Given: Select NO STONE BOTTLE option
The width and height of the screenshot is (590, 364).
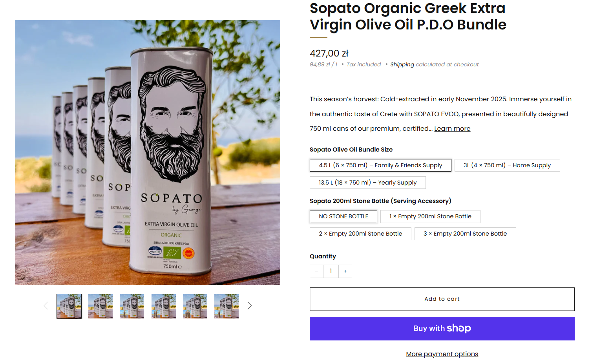Looking at the screenshot, I should coord(343,216).
